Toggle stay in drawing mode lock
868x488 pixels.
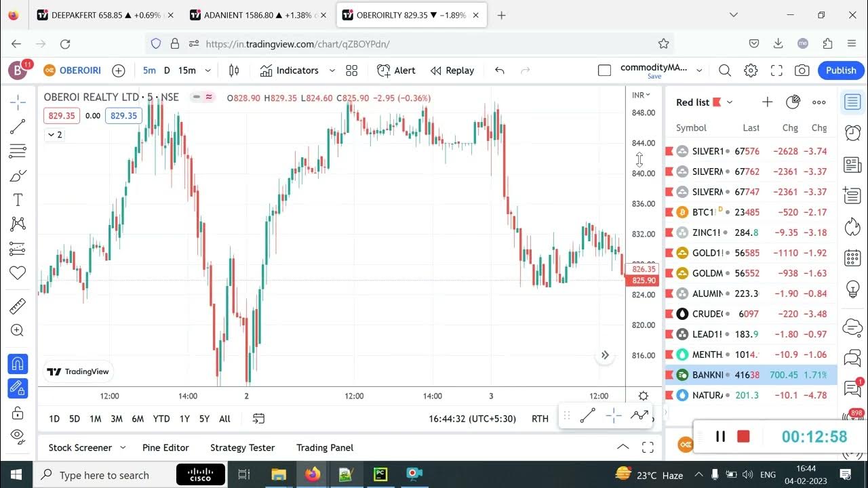18,388
